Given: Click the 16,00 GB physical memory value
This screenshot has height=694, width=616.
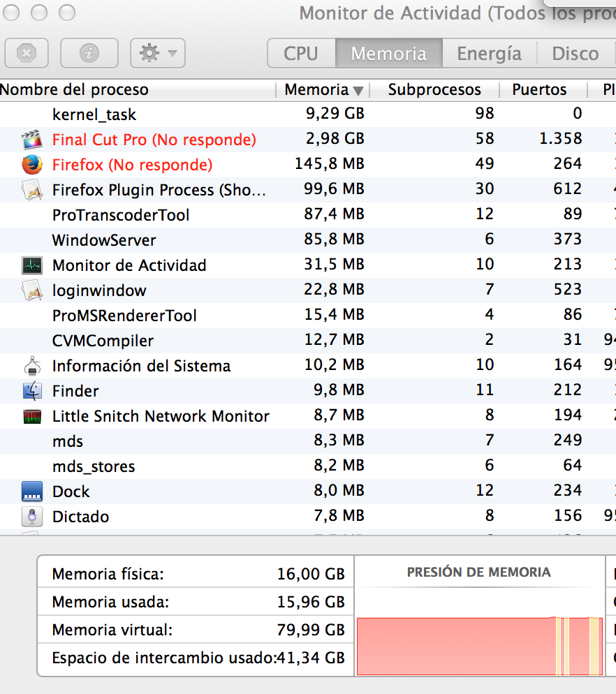Looking at the screenshot, I should tap(311, 574).
